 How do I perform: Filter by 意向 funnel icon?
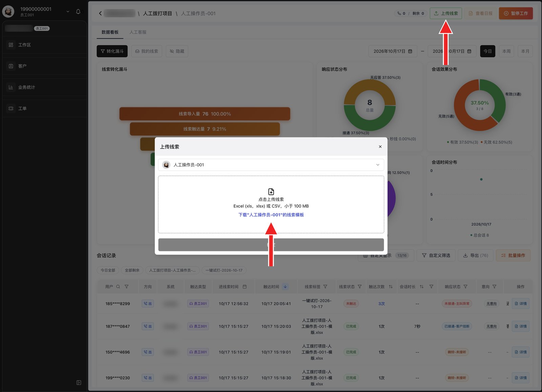click(494, 287)
